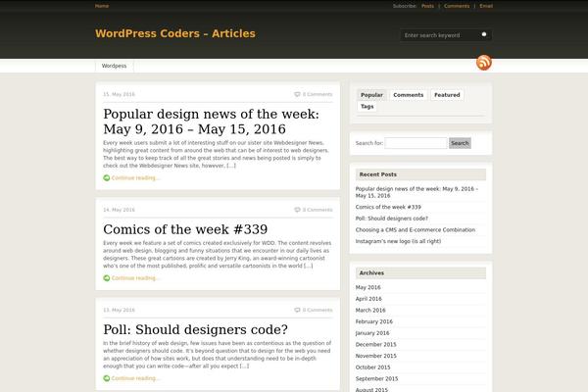Focus the Search for text box

click(x=416, y=143)
